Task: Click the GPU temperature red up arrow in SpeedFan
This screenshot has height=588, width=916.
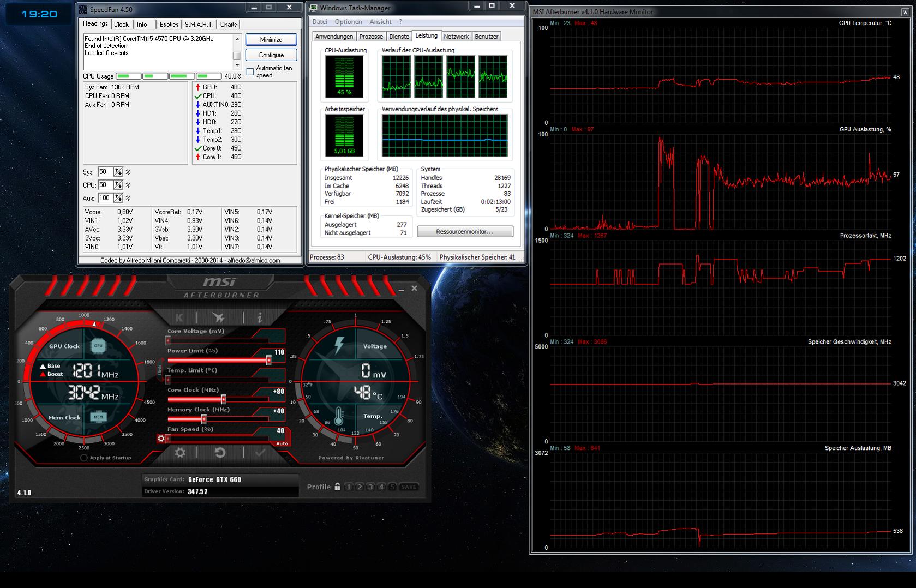Action: [x=197, y=87]
